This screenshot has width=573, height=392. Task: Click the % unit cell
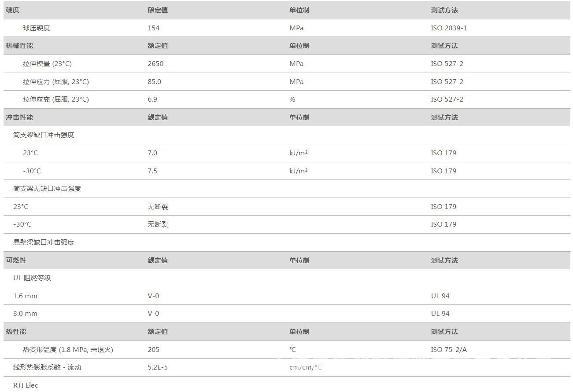pyautogui.click(x=292, y=99)
